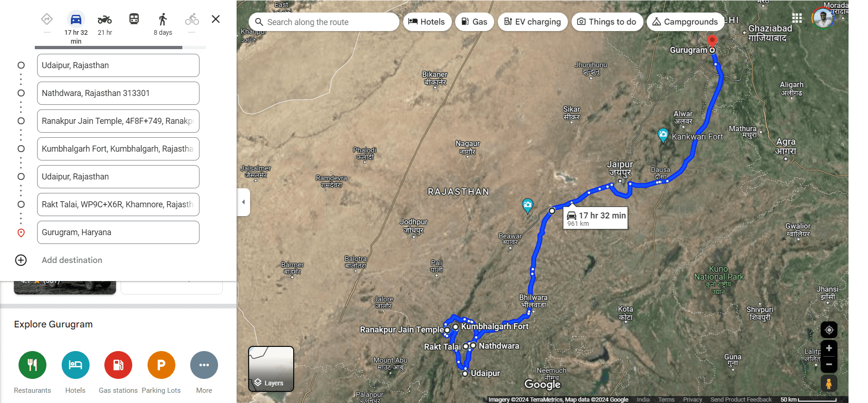Image resolution: width=868 pixels, height=403 pixels.
Task: Filter by EV charging along route
Action: click(533, 22)
